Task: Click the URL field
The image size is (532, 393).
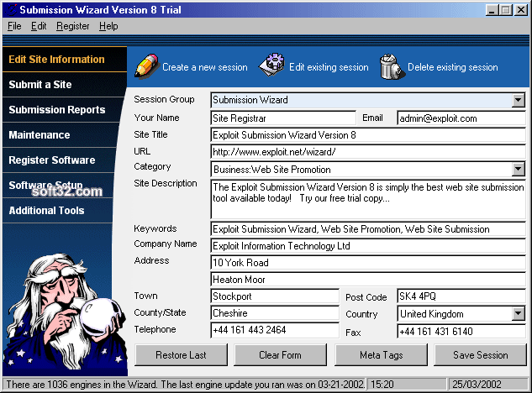Action: click(368, 152)
